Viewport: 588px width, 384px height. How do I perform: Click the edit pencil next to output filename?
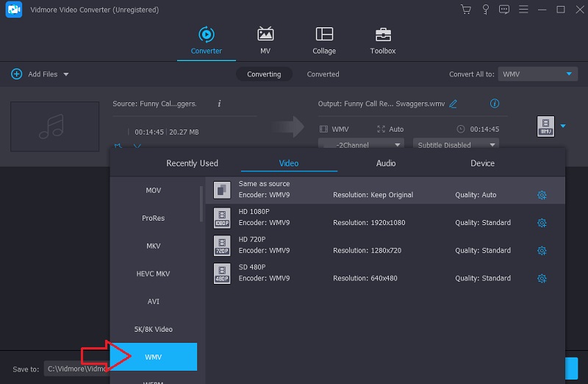[453, 104]
